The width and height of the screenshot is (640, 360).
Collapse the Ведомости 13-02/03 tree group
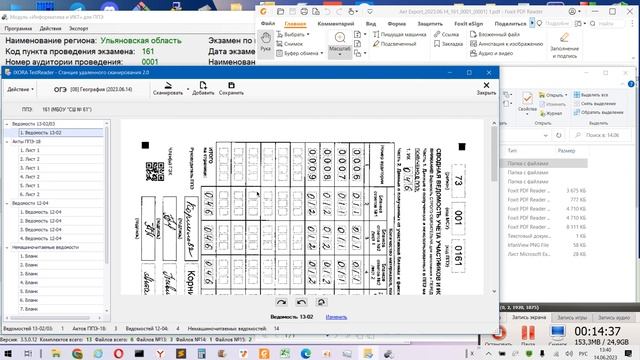pos(7,124)
